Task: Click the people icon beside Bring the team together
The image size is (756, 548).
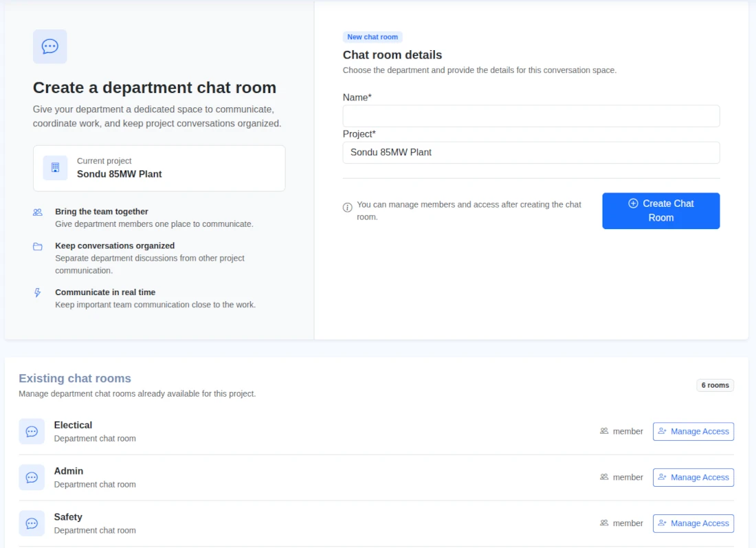Action: [38, 212]
